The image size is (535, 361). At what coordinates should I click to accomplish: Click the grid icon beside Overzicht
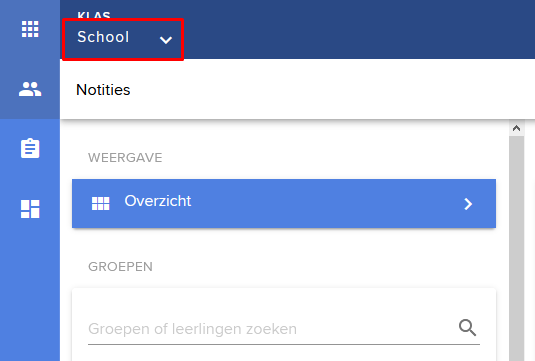100,203
